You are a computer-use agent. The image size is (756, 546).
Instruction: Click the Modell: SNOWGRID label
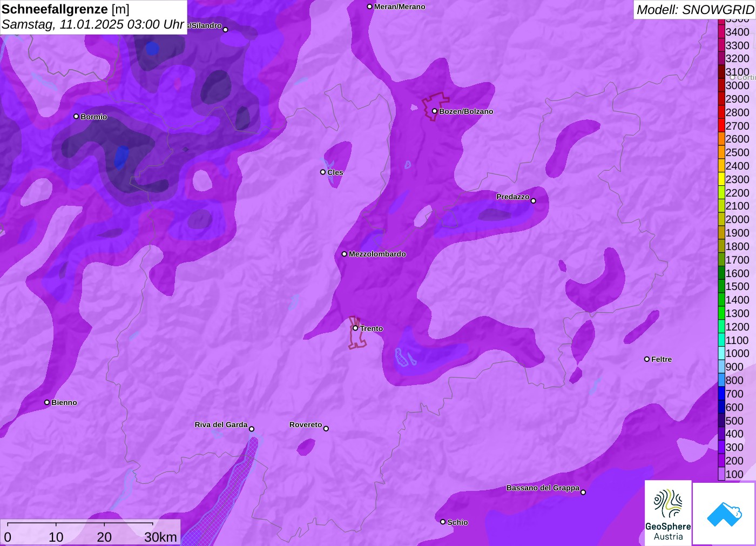[694, 9]
